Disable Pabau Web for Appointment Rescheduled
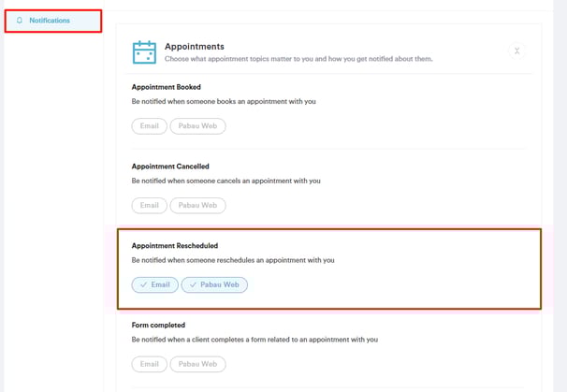Screen dimensions: 567x392 (x=214, y=285)
